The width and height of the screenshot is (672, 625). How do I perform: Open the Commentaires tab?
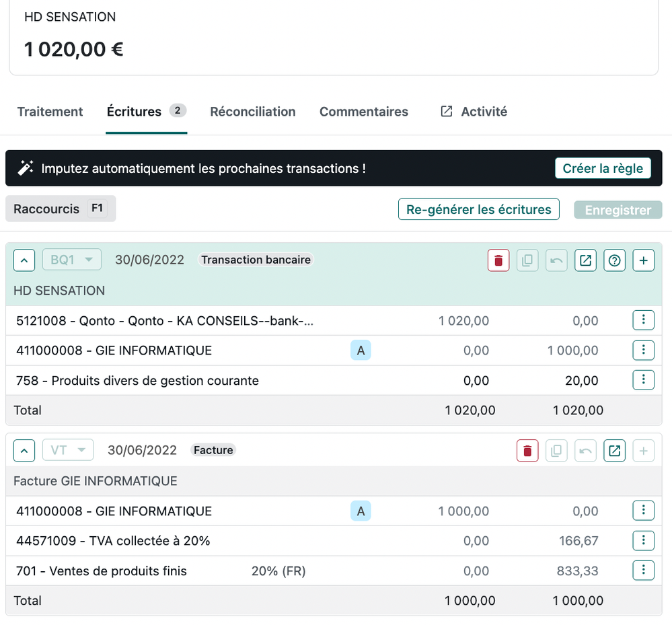(x=363, y=112)
